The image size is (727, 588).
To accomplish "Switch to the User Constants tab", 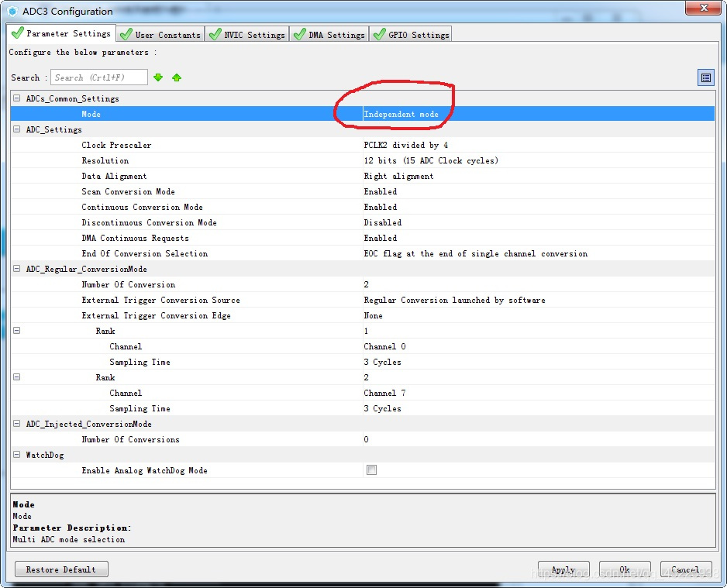I will pos(160,34).
